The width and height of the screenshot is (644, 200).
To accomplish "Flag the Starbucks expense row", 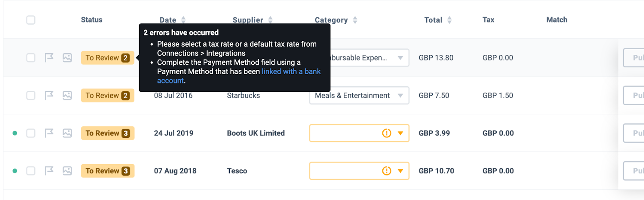I will tap(49, 96).
